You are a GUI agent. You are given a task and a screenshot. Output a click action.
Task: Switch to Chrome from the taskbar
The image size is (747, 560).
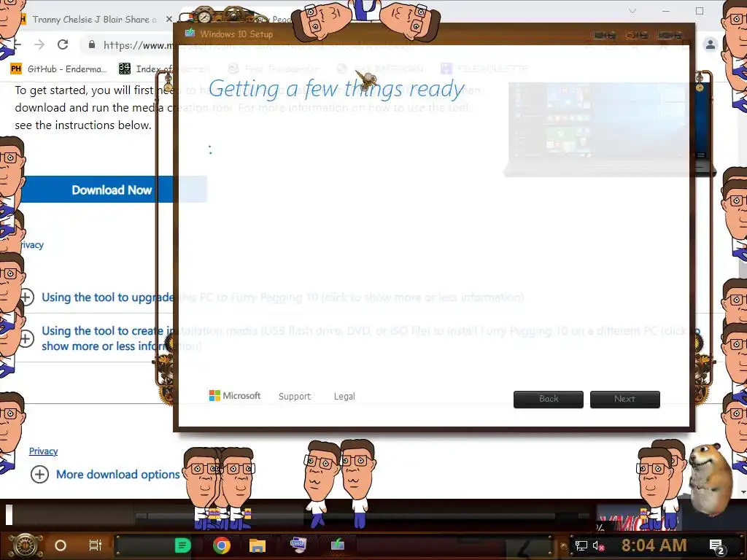(222, 545)
